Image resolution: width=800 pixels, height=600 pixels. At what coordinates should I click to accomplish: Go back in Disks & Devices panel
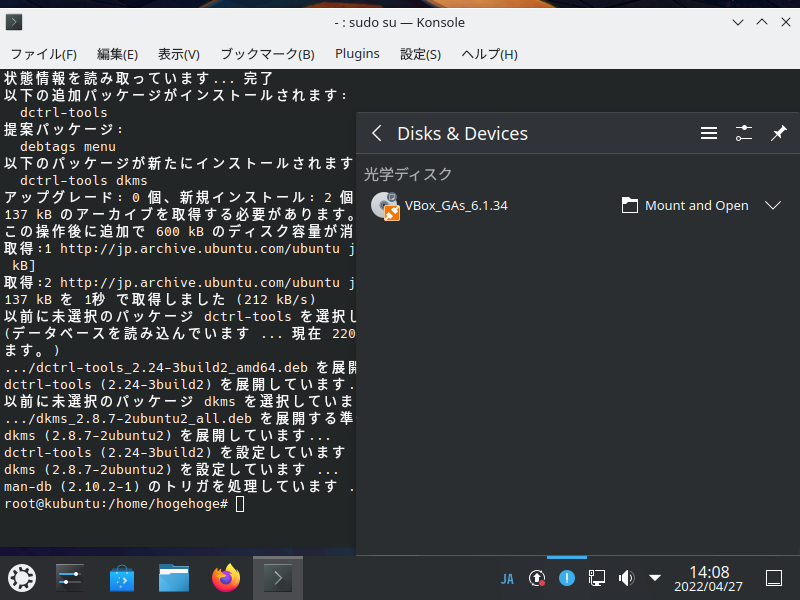tap(377, 134)
